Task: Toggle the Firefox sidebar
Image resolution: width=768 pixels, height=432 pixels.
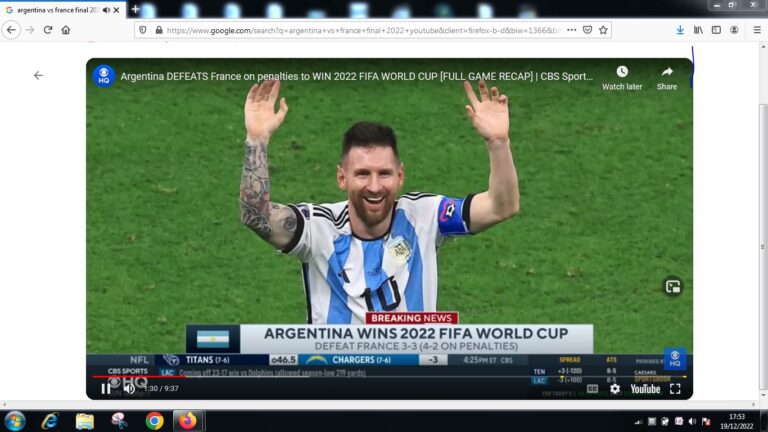Action: [716, 30]
